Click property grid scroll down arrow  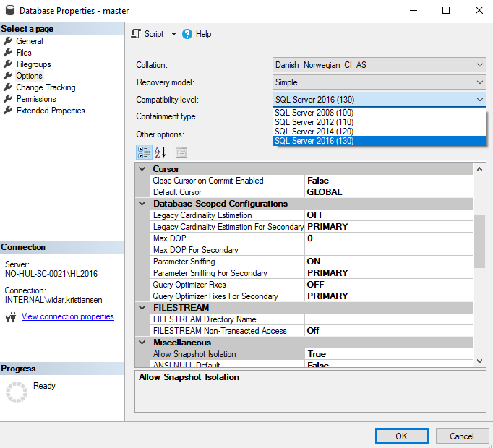coord(479,361)
